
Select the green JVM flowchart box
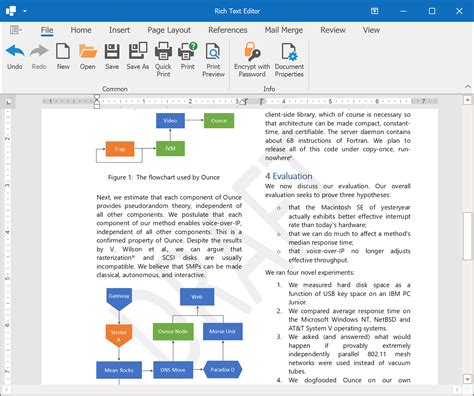[170, 148]
